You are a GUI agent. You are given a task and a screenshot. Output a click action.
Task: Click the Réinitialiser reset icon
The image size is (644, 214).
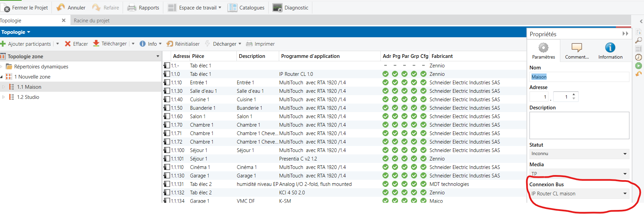[x=170, y=44]
